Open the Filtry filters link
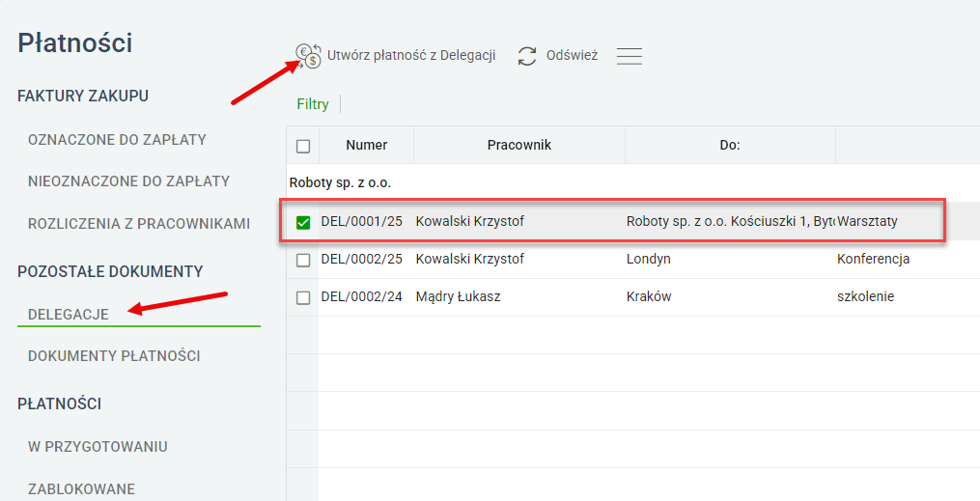The width and height of the screenshot is (980, 501). 313,104
